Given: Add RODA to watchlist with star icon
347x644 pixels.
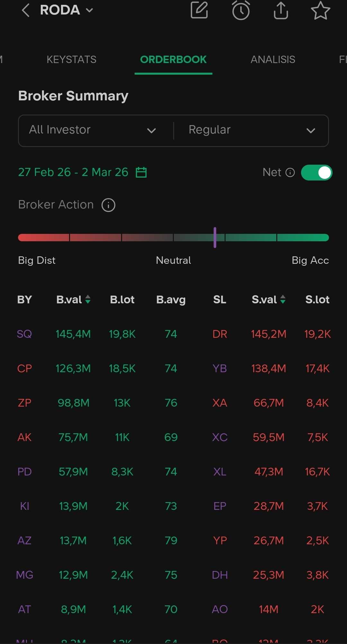Looking at the screenshot, I should (x=320, y=11).
